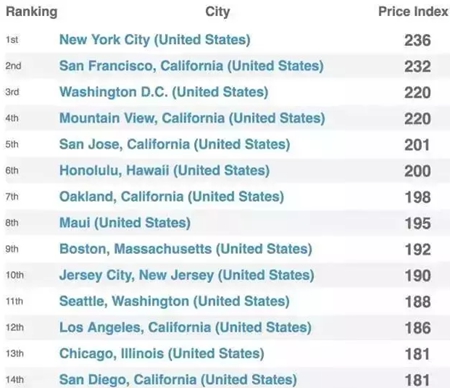Screen dimensions: 450x388
Task: Click the 14th ranking cell
Action: [15, 380]
